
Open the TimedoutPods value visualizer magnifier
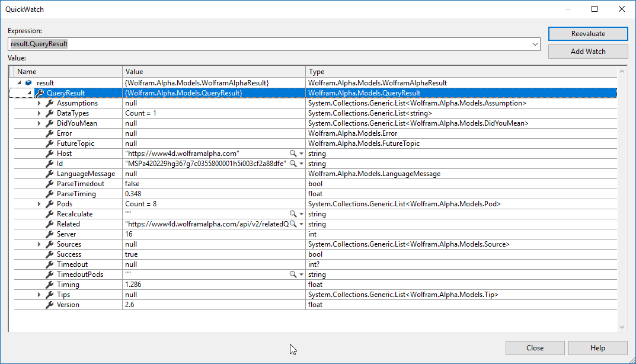293,274
